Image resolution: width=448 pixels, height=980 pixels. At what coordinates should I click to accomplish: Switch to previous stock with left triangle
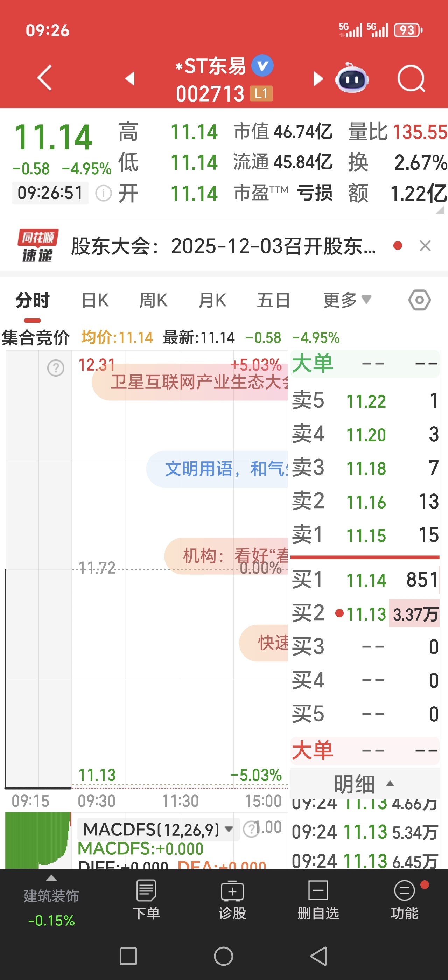coord(130,78)
